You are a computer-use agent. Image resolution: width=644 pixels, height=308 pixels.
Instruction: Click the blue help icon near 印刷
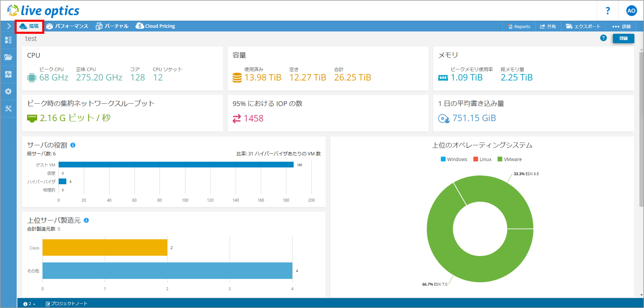pos(603,38)
